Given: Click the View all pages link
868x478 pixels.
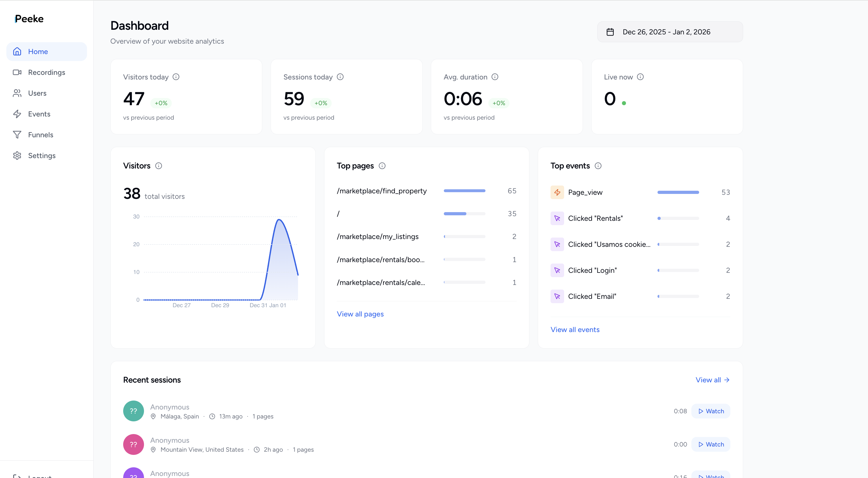Looking at the screenshot, I should (360, 314).
